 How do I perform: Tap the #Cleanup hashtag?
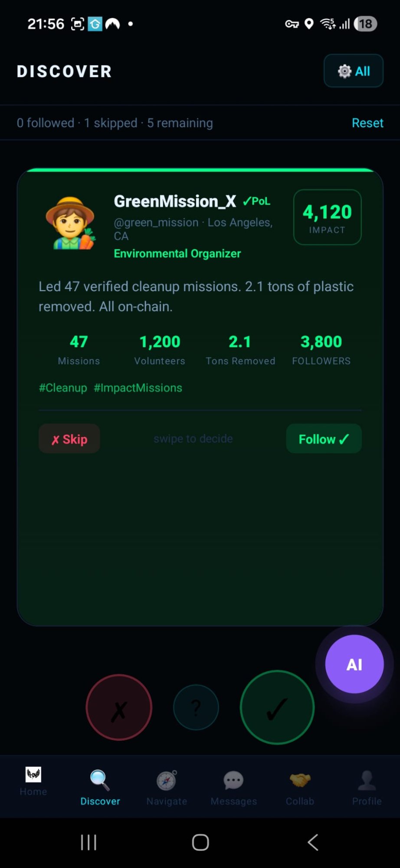click(x=63, y=388)
